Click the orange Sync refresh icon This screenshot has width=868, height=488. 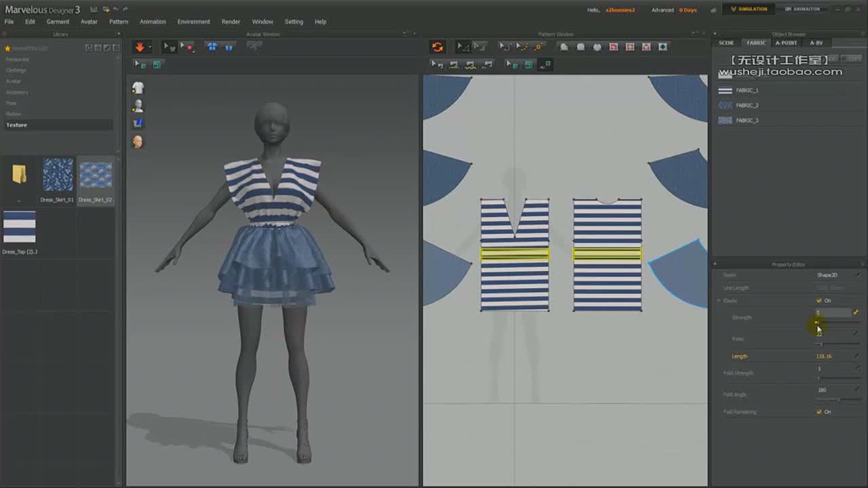click(x=437, y=47)
